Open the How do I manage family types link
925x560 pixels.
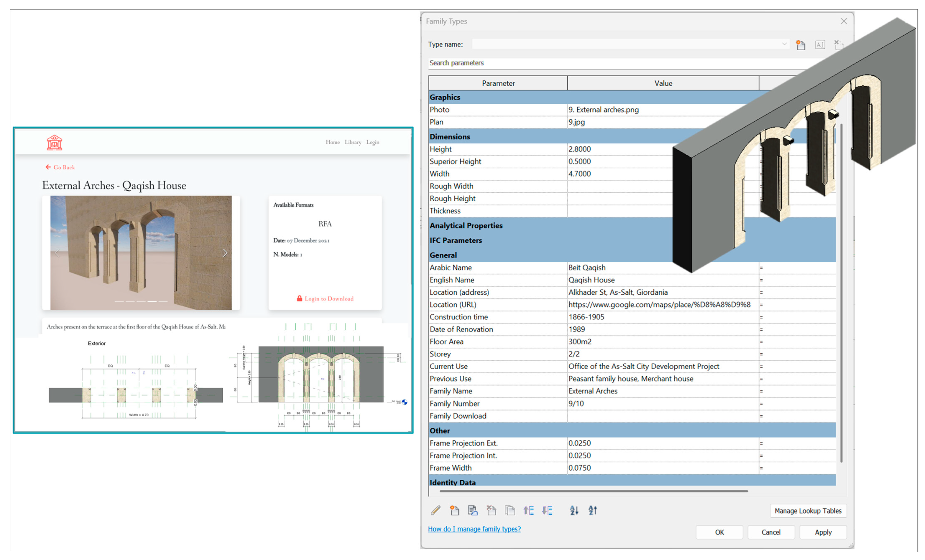point(474,529)
